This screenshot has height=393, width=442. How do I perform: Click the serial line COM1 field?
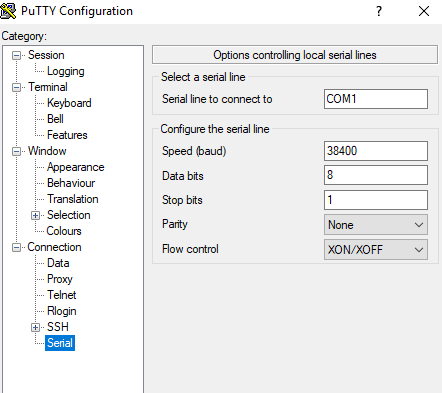pos(376,99)
